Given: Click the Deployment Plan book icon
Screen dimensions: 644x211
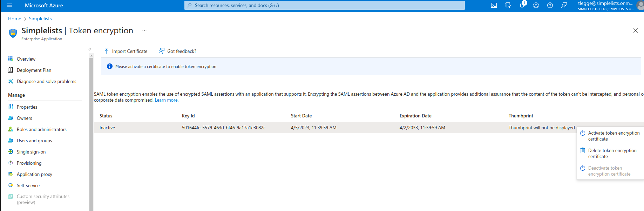Looking at the screenshot, I should (x=11, y=70).
